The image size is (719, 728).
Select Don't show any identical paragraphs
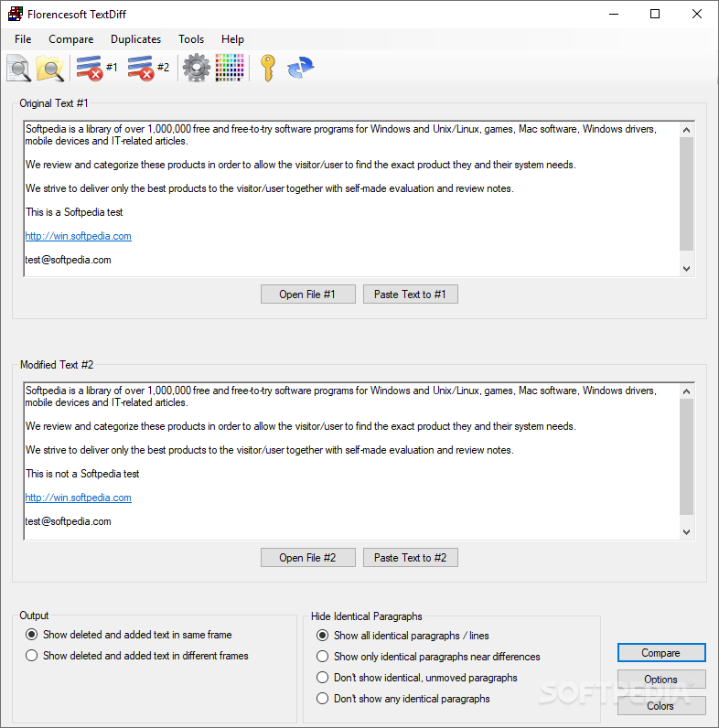[403, 699]
